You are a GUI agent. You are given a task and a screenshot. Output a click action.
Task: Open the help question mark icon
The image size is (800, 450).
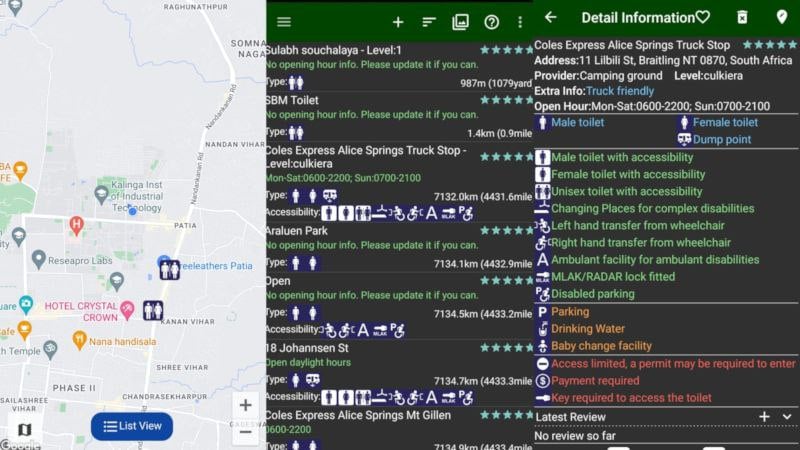click(x=491, y=22)
